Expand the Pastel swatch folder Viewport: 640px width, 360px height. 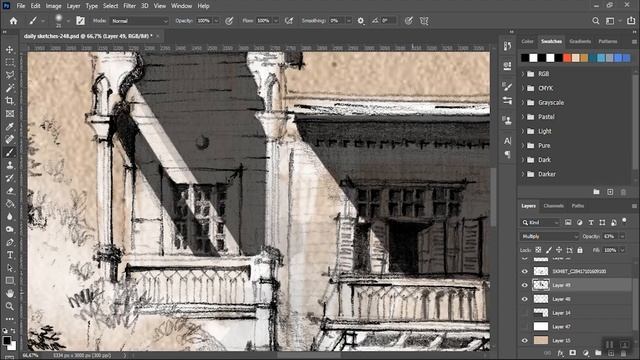point(523,117)
